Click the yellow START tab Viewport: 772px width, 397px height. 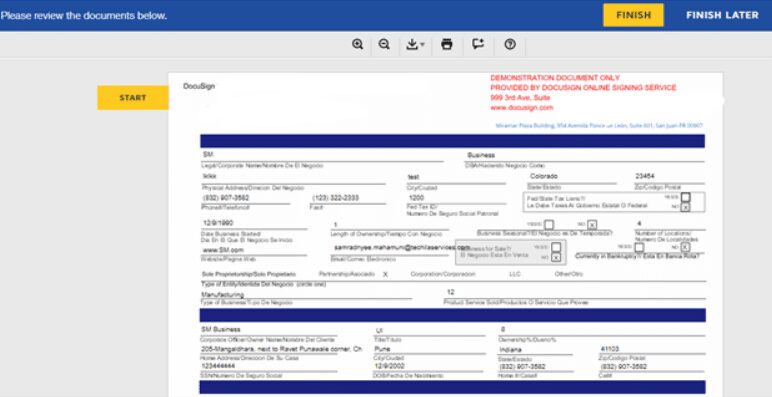pos(133,98)
